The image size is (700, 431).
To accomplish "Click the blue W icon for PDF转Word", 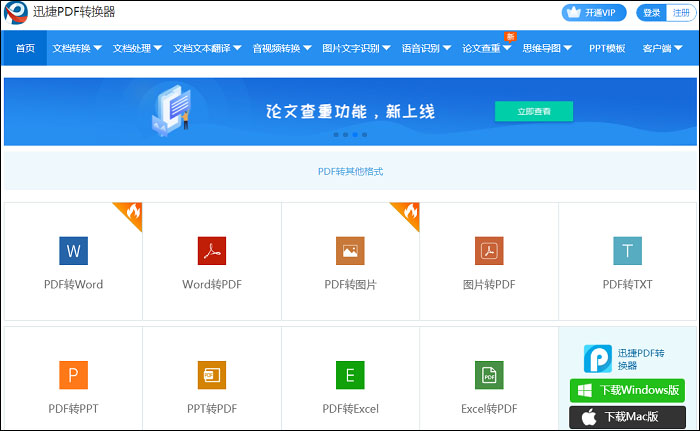I will coord(73,251).
